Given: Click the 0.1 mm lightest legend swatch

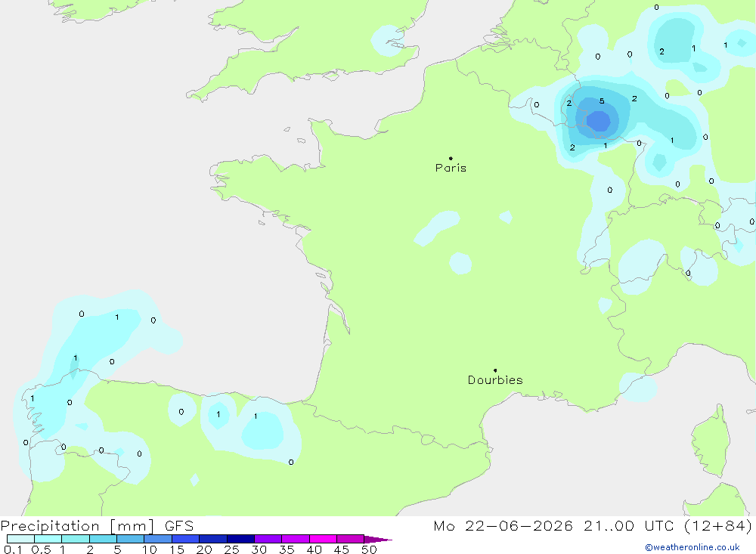Looking at the screenshot, I should point(20,539).
